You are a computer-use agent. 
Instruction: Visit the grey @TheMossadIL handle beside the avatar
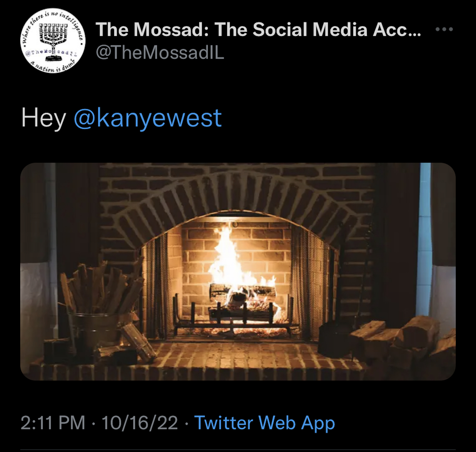click(x=160, y=53)
